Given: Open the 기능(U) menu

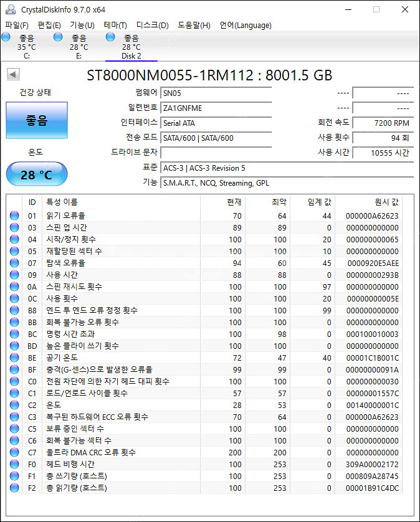Looking at the screenshot, I should pyautogui.click(x=82, y=26).
